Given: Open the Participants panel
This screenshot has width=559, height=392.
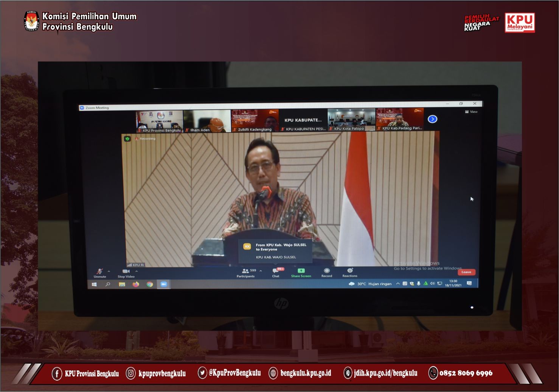Looking at the screenshot, I should click(x=245, y=271).
